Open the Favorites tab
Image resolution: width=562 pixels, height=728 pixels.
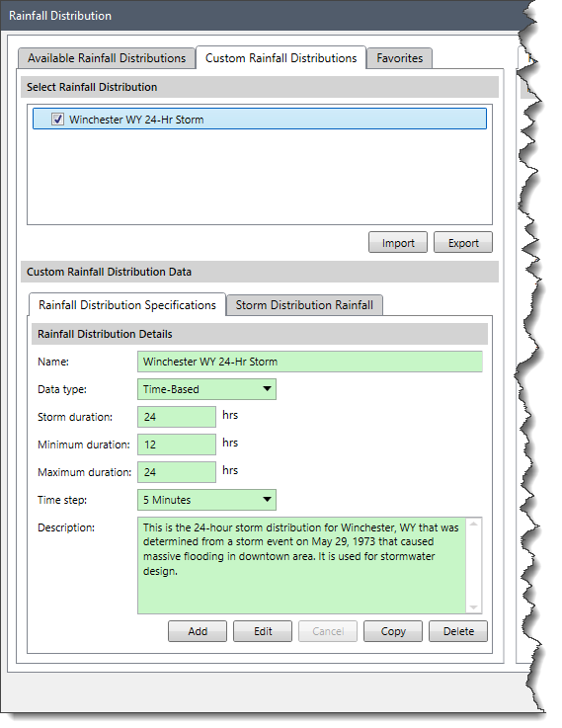tap(400, 58)
